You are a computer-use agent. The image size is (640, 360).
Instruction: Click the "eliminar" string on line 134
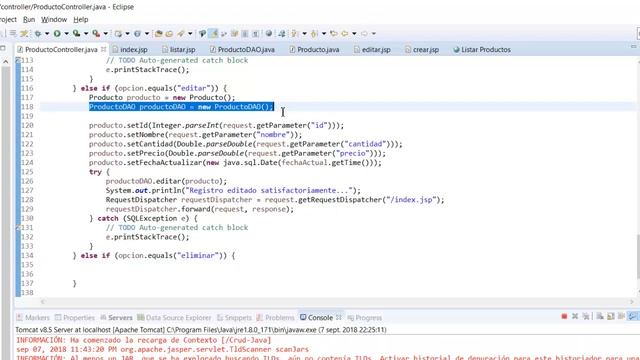[x=198, y=256]
